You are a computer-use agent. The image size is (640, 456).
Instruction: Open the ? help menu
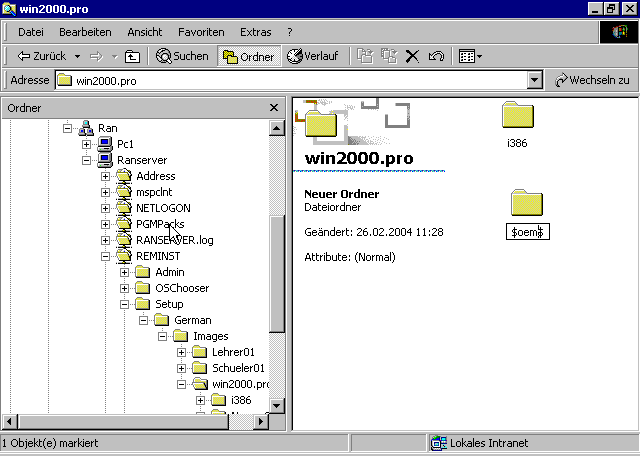[290, 32]
